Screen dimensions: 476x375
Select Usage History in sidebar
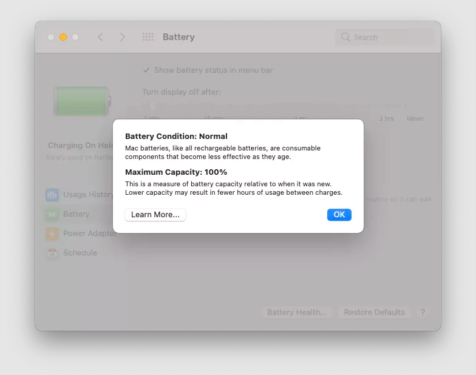(80, 195)
